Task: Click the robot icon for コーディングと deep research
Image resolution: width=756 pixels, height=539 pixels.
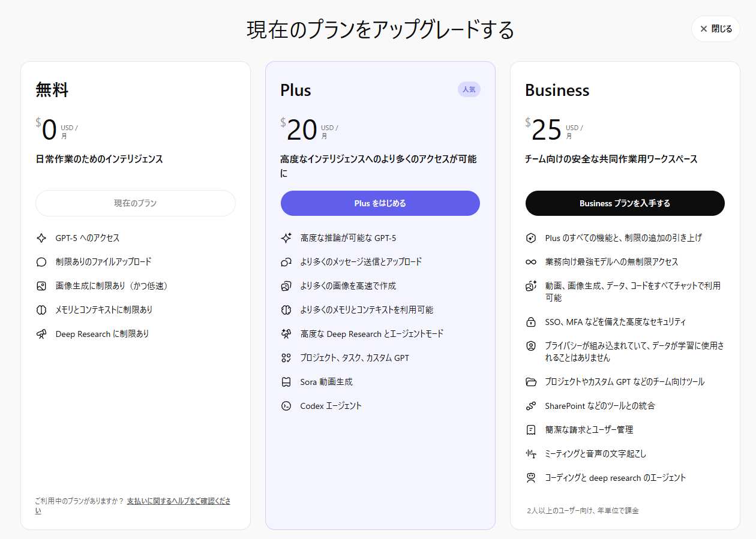Action: pos(531,478)
